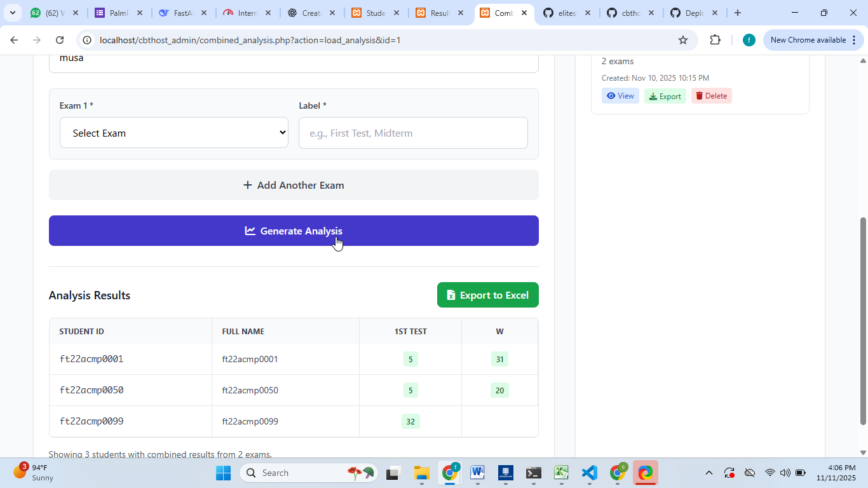Click Add Another Exam
Image resolution: width=868 pixels, height=488 pixels.
point(294,185)
